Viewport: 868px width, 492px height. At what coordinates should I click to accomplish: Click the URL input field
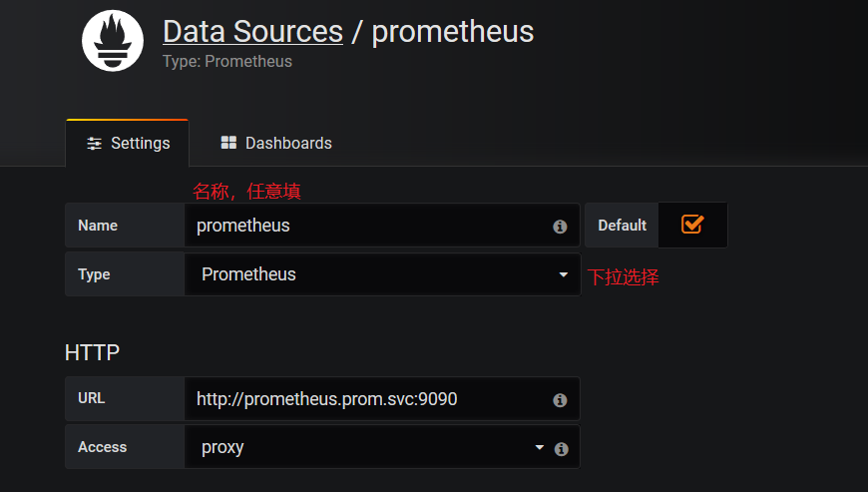tap(369, 399)
